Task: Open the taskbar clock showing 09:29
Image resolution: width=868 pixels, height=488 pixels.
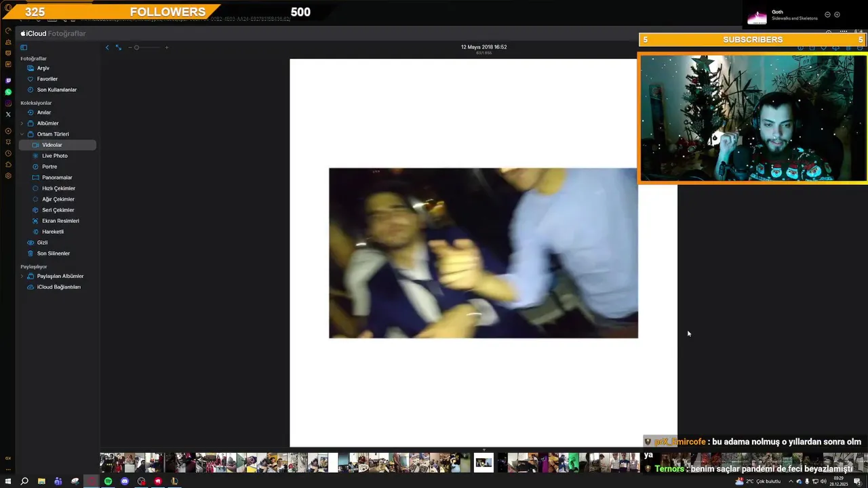Action: (x=838, y=481)
